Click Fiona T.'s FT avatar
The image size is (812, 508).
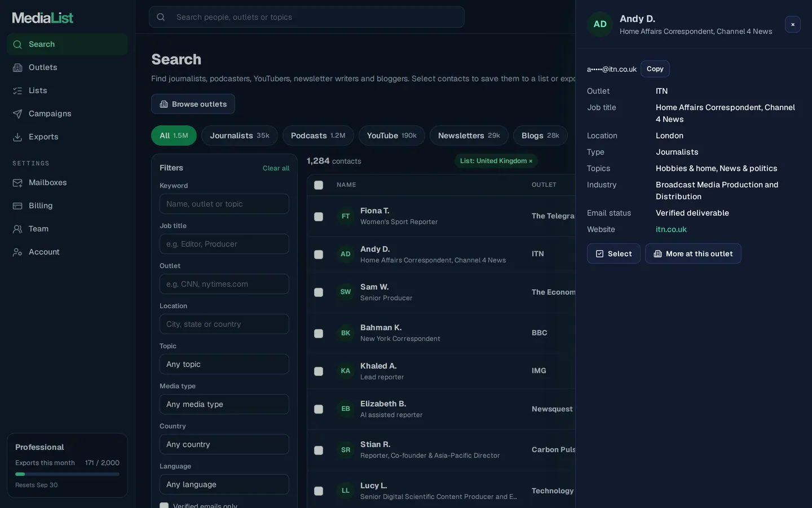click(x=346, y=216)
